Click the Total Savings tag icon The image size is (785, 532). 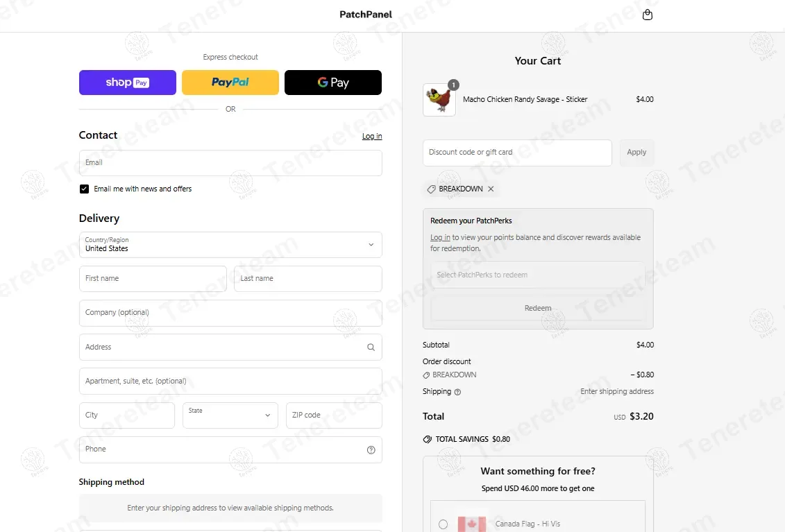pyautogui.click(x=427, y=440)
